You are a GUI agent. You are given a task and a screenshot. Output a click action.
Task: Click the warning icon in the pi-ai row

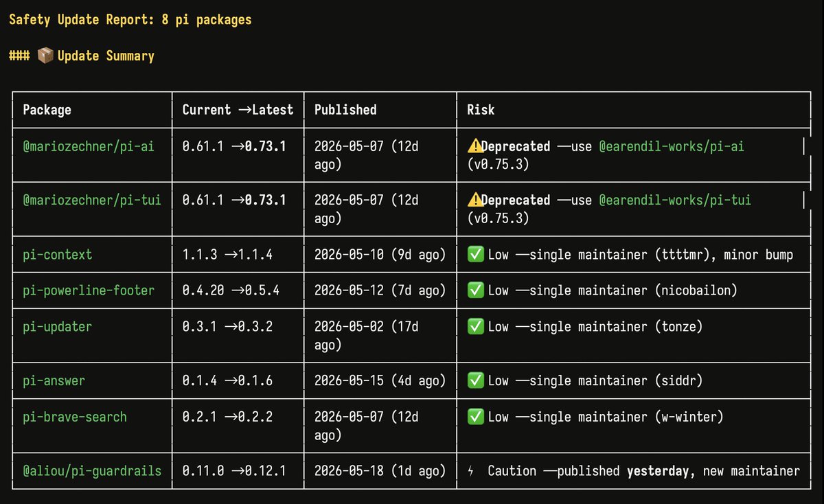point(474,146)
